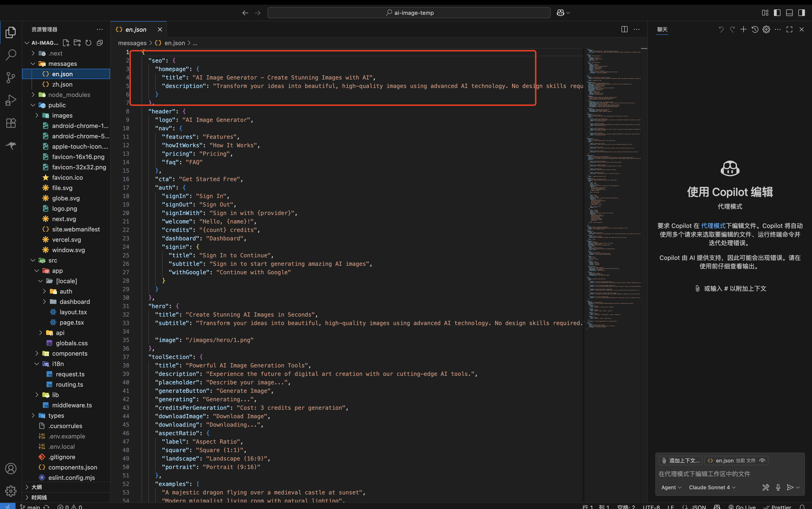Screen dimensions: 812x509
Task: Open Copilot status in status bar
Action: point(717,507)
